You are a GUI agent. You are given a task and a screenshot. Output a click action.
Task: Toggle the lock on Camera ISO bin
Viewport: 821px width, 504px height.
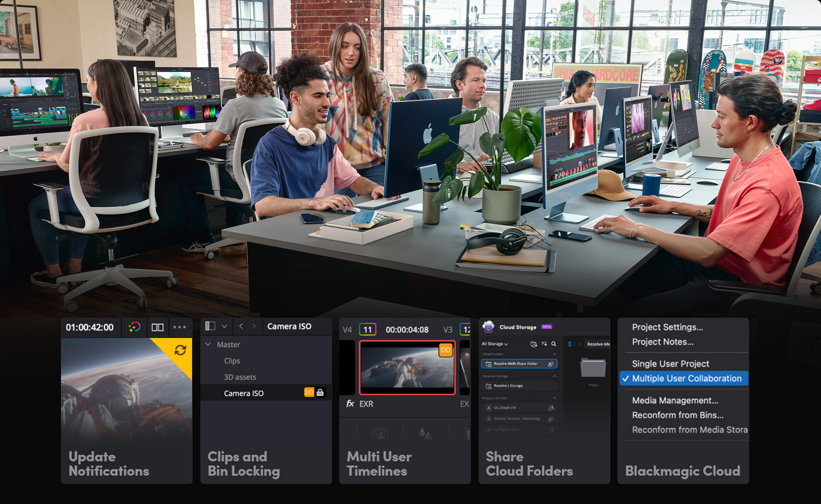point(320,393)
